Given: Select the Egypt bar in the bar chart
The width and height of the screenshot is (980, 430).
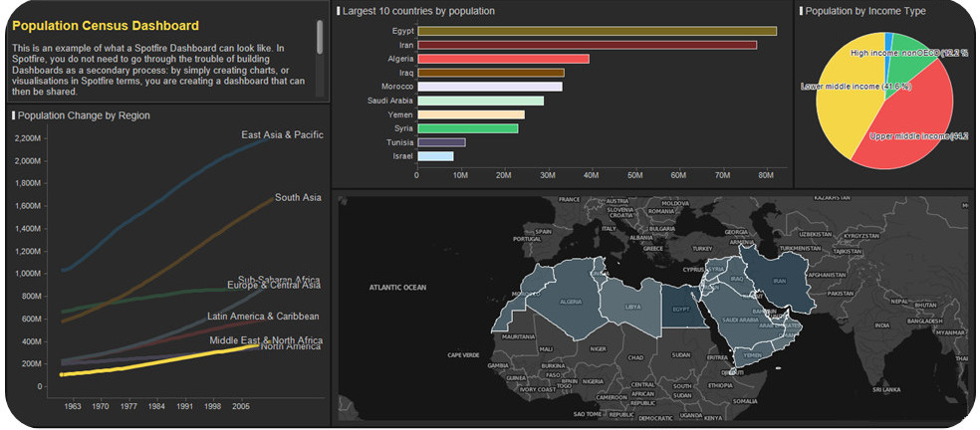Looking at the screenshot, I should point(596,31).
